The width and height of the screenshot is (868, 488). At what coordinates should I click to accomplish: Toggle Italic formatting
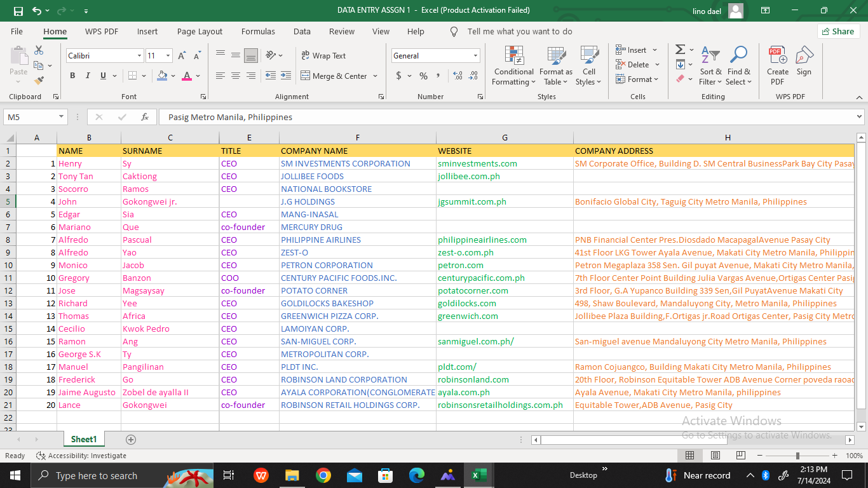pyautogui.click(x=88, y=76)
